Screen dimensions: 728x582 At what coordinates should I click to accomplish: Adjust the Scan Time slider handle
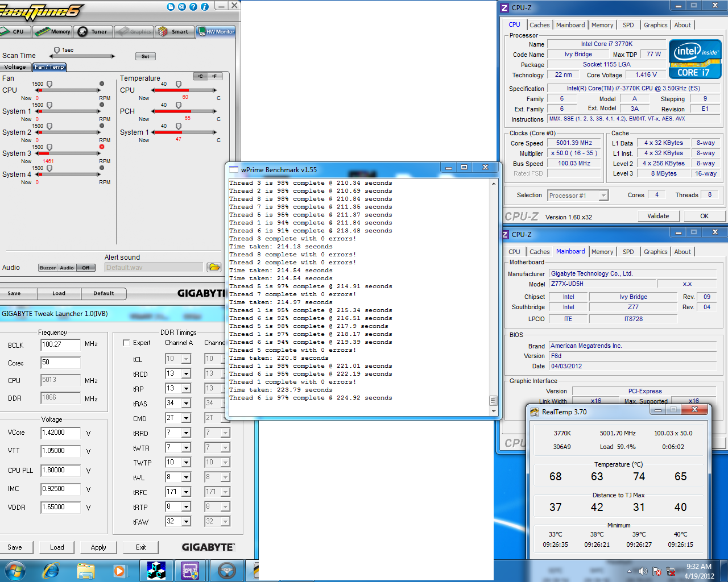[x=56, y=51]
